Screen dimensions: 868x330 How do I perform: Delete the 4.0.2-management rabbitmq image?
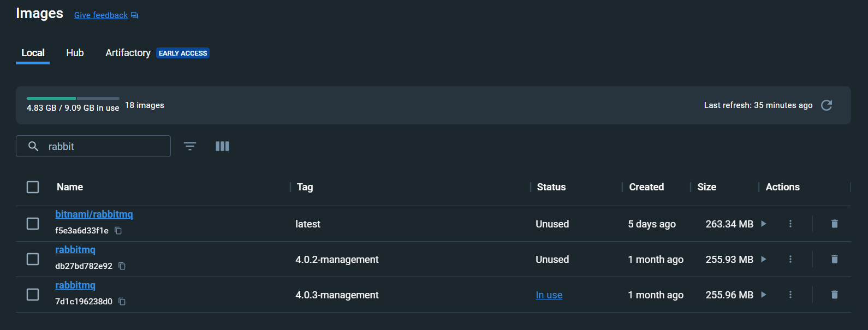834,259
